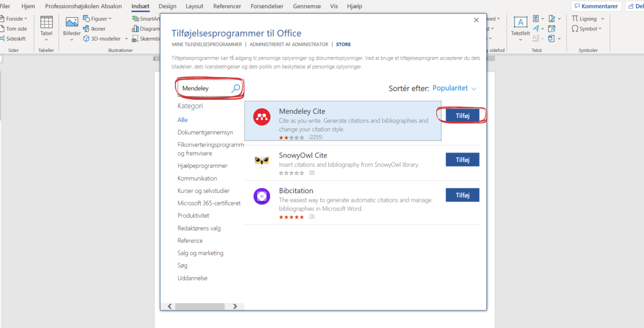Open the Popularitet sort dropdown
This screenshot has height=328, width=644.
point(454,88)
